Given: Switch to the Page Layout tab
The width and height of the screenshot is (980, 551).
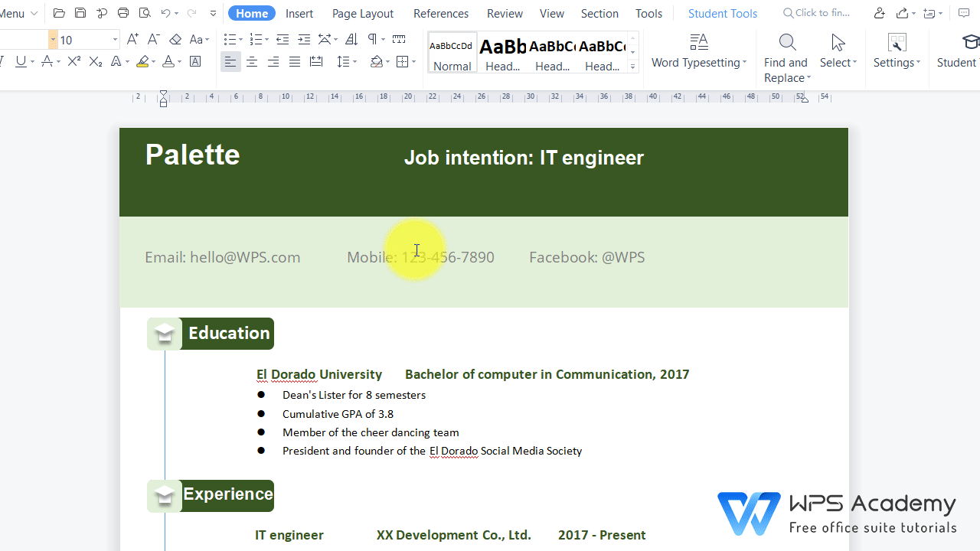Looking at the screenshot, I should click(x=363, y=13).
